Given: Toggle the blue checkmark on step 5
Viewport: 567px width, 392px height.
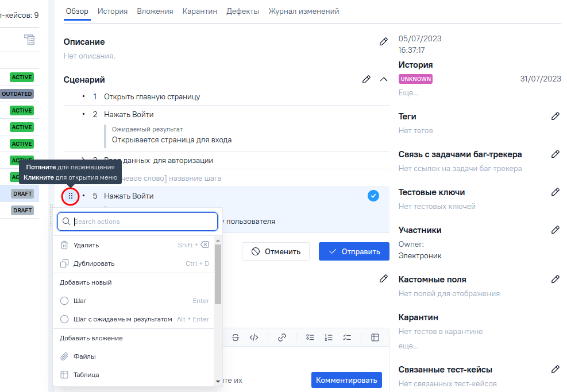Looking at the screenshot, I should click(x=373, y=196).
